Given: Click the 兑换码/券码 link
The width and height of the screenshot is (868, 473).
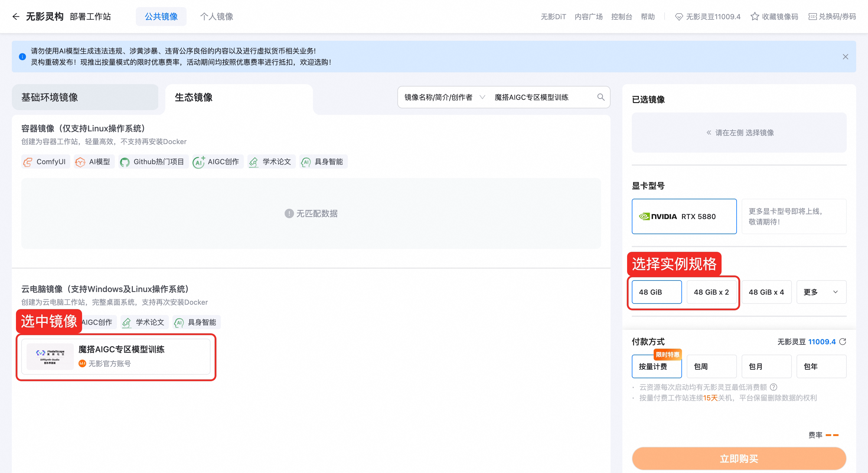Looking at the screenshot, I should tap(832, 17).
